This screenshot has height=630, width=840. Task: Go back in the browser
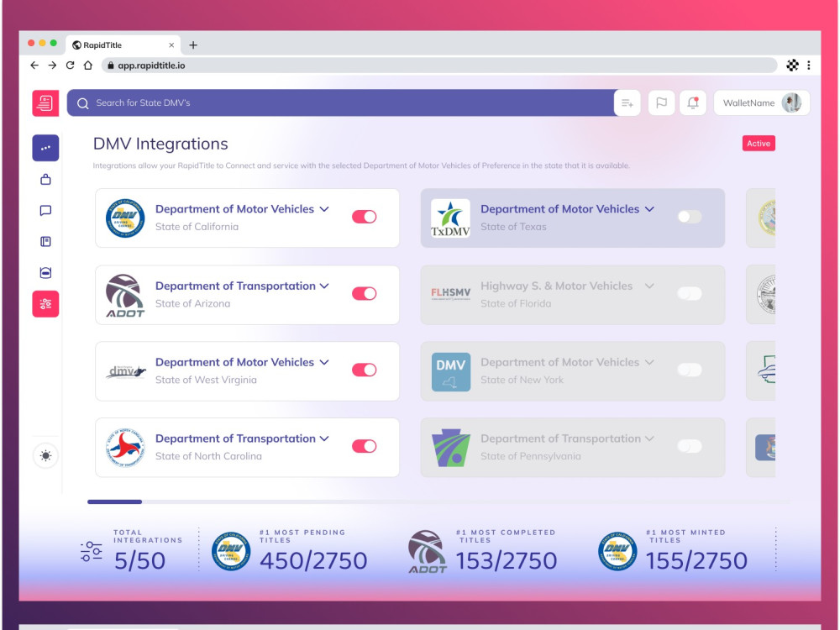click(34, 66)
